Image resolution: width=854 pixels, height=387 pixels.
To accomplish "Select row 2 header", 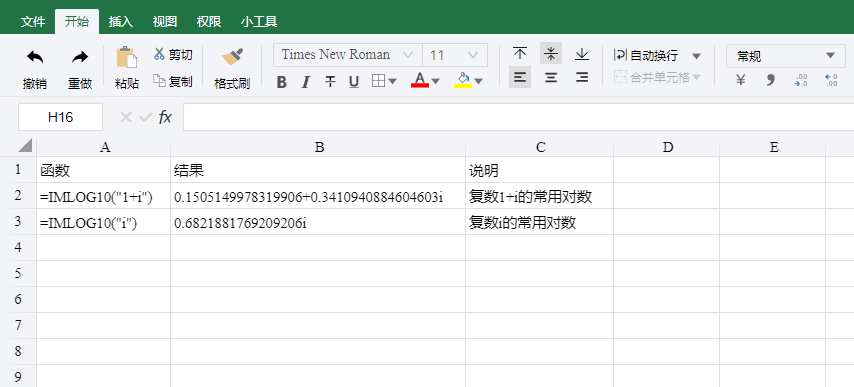I will click(18, 195).
